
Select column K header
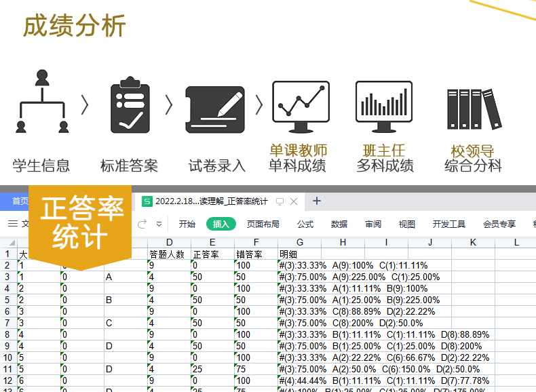point(473,243)
